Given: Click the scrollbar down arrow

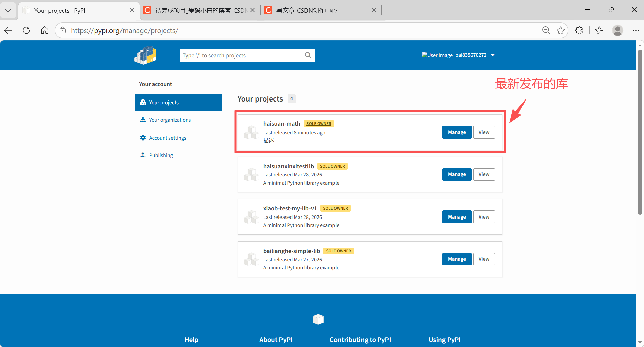Looking at the screenshot, I should pos(640,343).
